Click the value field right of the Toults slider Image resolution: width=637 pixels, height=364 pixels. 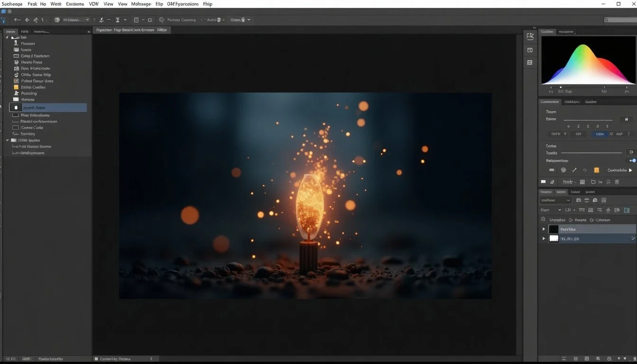[631, 153]
